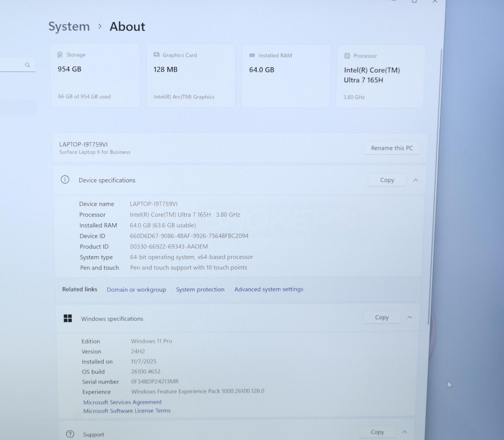504x440 pixels.
Task: Click the Processor card icon
Action: click(x=347, y=56)
